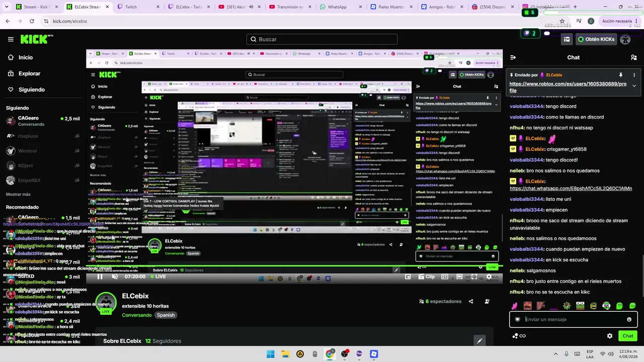Select the Spanish language tag
The image size is (644, 362).
click(166, 315)
